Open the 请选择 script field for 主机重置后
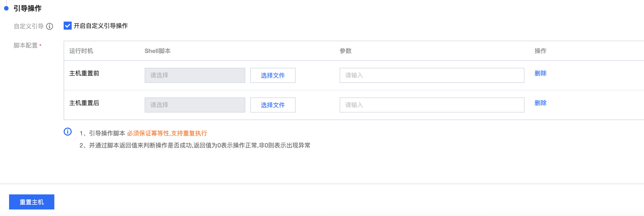644x216 pixels. click(195, 105)
